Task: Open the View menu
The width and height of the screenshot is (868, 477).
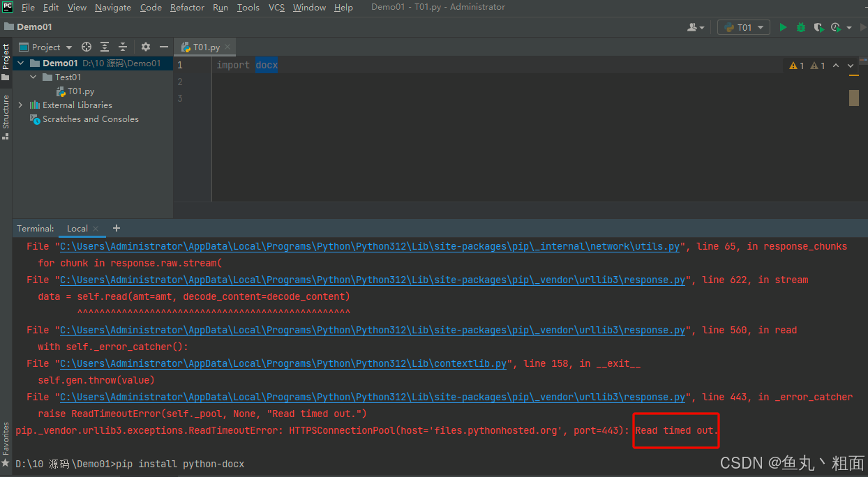Action: [77, 7]
